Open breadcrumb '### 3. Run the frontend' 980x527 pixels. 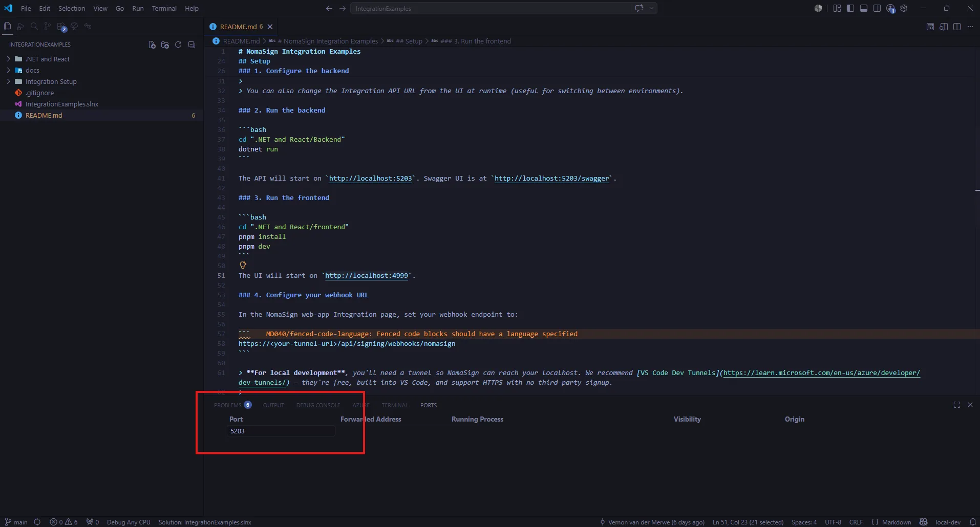(x=476, y=41)
